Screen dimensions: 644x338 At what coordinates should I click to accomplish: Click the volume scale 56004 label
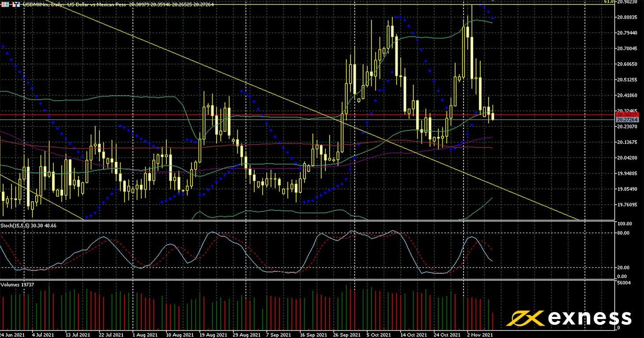click(x=625, y=283)
